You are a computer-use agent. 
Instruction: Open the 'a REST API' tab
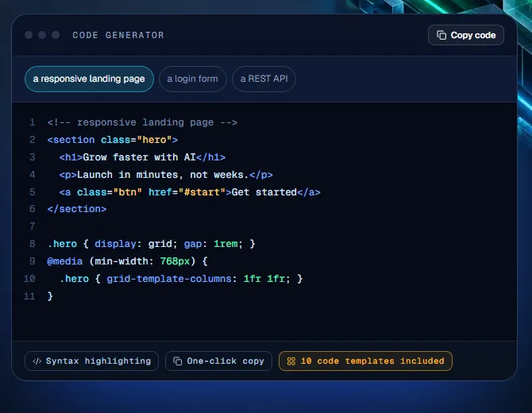tap(264, 79)
